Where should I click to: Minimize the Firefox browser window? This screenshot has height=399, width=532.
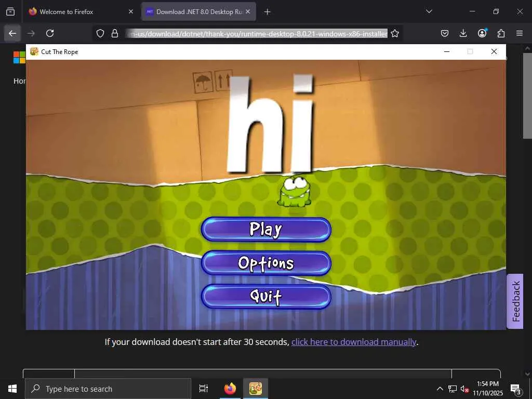click(472, 11)
